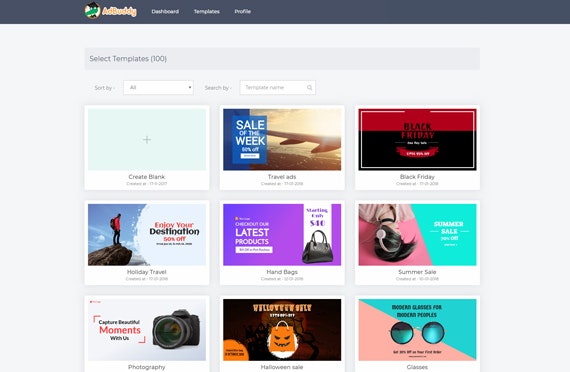This screenshot has height=372, width=570.
Task: Click the Photography title text
Action: click(x=147, y=367)
